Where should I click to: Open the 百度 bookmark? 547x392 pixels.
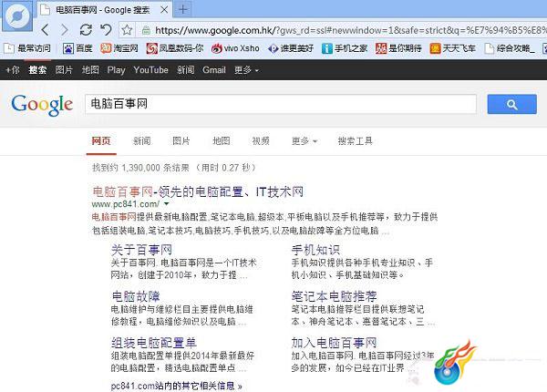tap(78, 48)
